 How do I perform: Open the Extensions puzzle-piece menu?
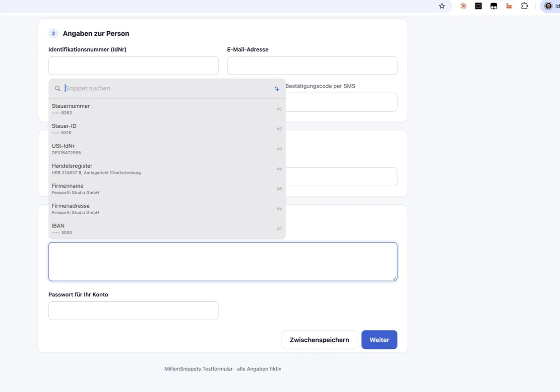click(524, 6)
